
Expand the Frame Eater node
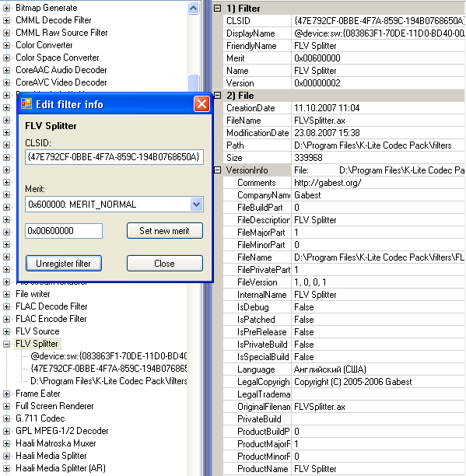point(6,394)
